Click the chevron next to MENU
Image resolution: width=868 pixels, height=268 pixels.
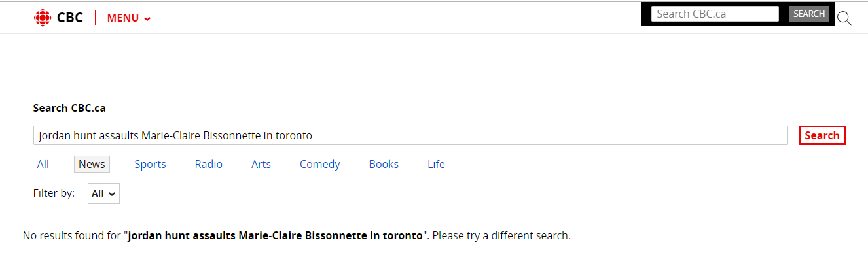click(x=147, y=18)
